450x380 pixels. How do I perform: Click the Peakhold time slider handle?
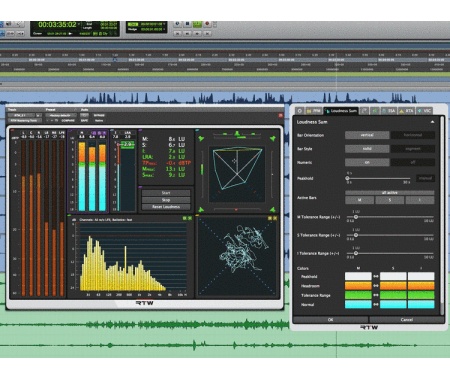tap(347, 178)
